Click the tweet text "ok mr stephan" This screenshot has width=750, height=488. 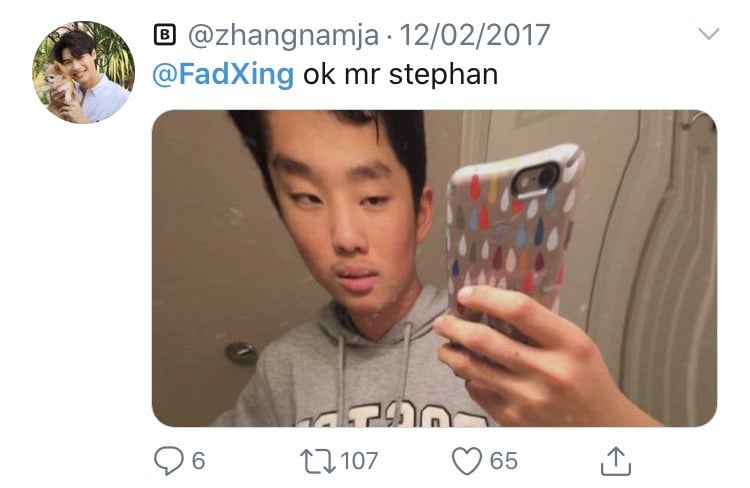(x=400, y=75)
